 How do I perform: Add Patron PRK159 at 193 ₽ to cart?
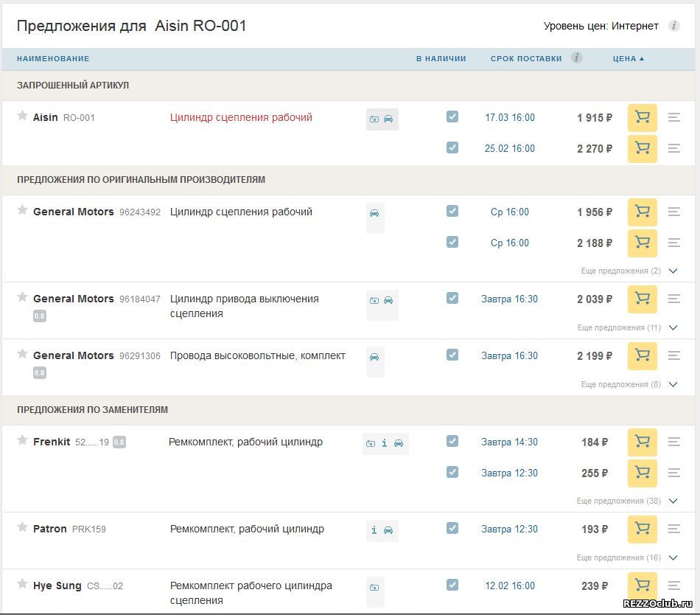coord(642,529)
